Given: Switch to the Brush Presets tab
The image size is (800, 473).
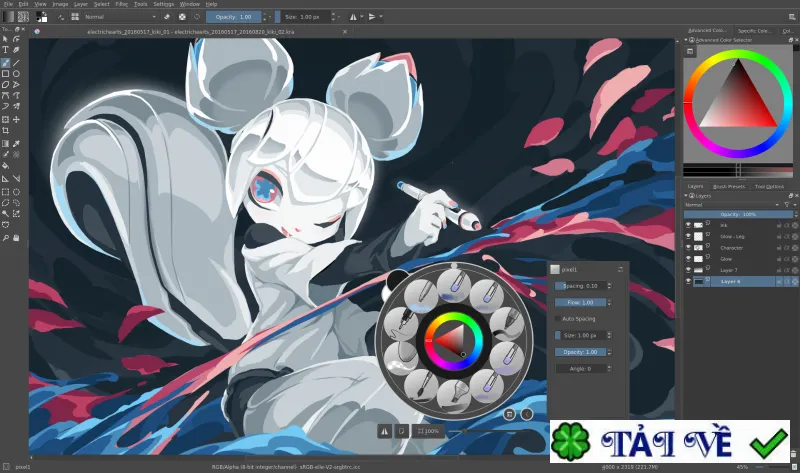Looking at the screenshot, I should tap(729, 187).
